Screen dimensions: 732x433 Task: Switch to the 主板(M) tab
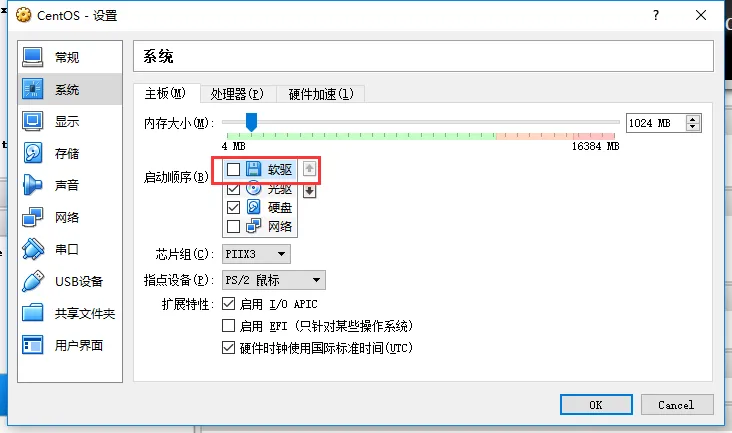point(166,93)
